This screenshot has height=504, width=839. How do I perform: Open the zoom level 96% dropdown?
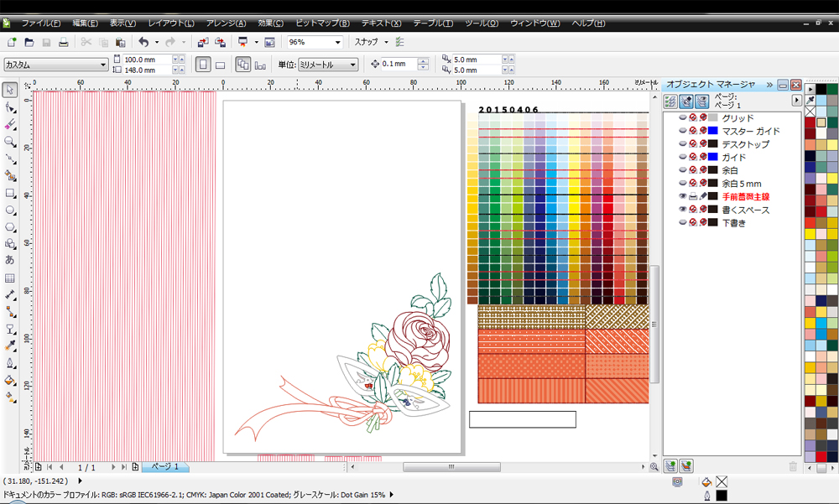(338, 42)
